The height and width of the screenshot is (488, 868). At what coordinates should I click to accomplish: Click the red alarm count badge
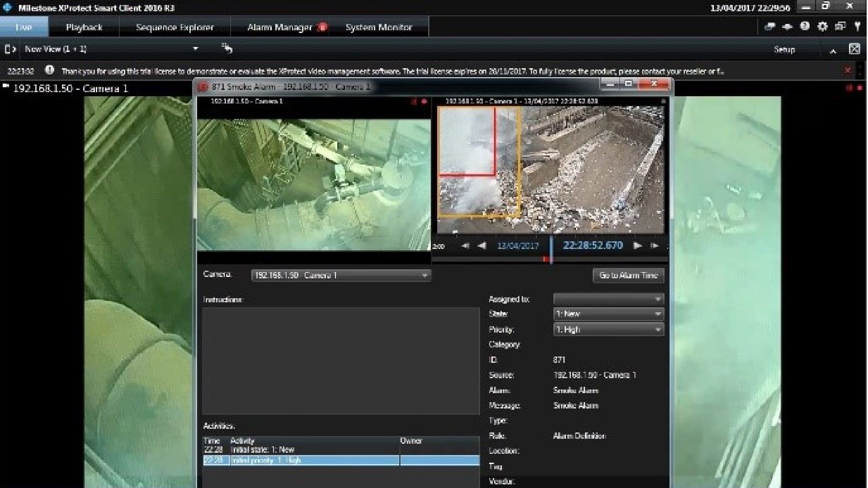click(322, 27)
